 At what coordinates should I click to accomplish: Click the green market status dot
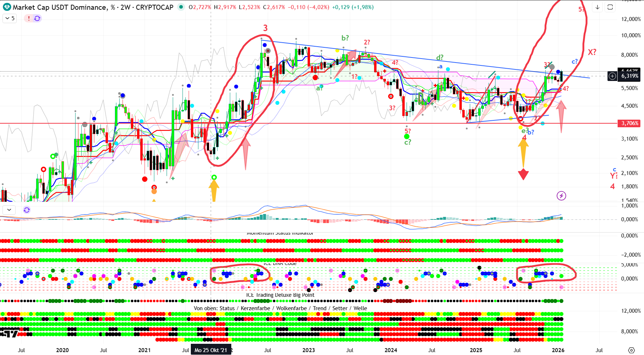click(x=181, y=7)
